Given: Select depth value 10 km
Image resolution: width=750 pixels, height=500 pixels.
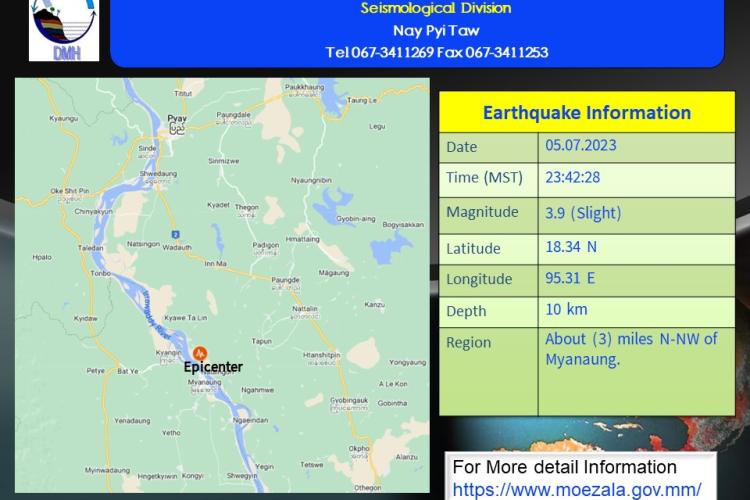Looking at the screenshot, I should click(566, 309).
